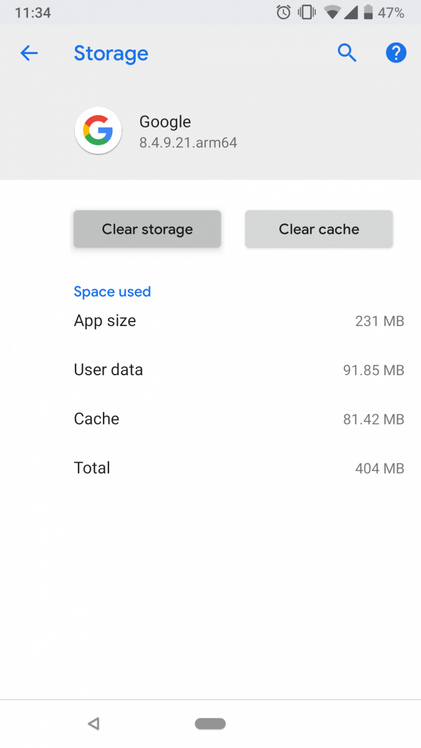Click the Clear cache button
The image size is (421, 748).
click(319, 229)
